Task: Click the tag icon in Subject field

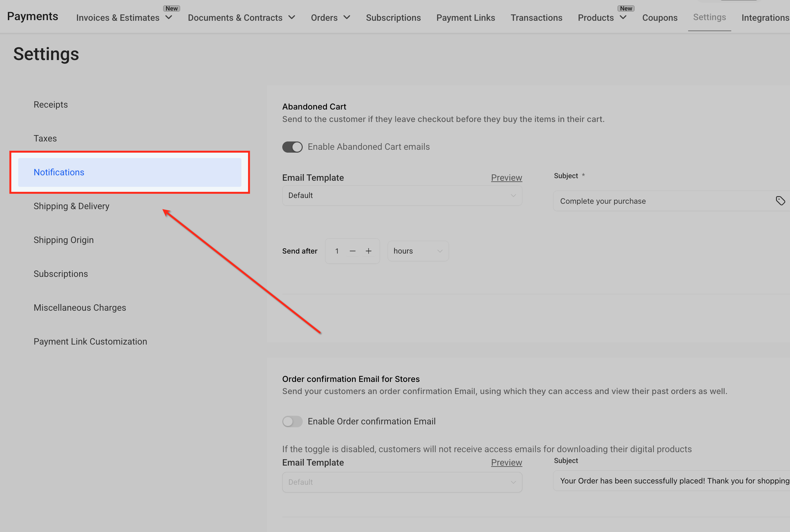Action: point(780,201)
